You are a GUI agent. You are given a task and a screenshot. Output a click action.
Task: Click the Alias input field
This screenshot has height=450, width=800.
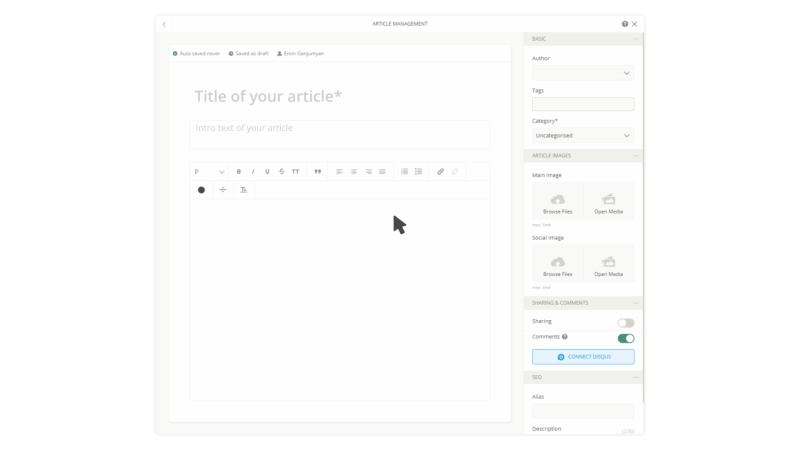pyautogui.click(x=583, y=411)
